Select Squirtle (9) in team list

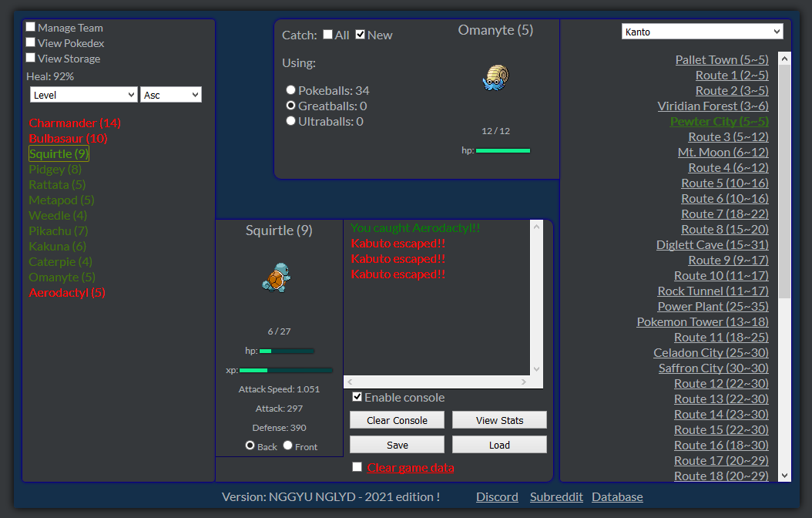pyautogui.click(x=59, y=154)
